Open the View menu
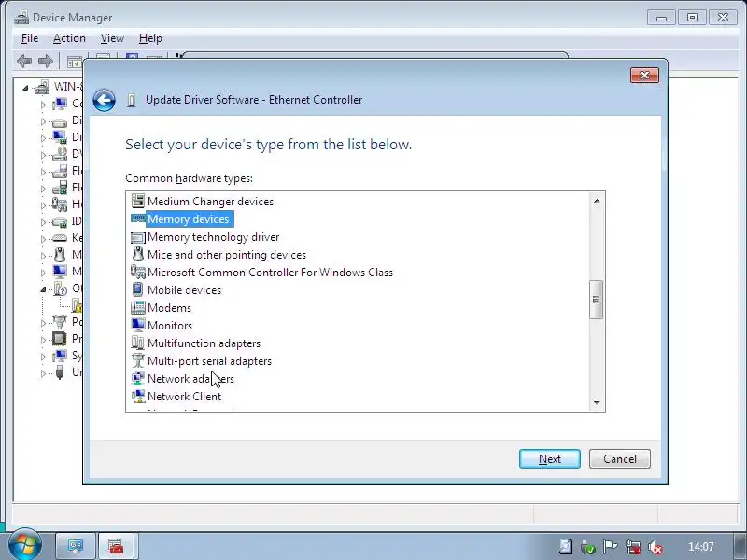 coord(112,38)
